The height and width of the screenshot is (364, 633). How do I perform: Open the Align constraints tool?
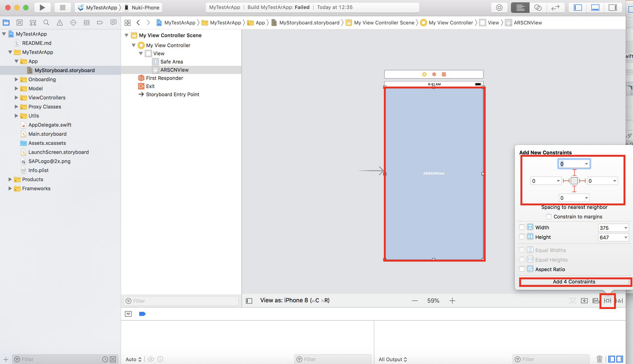tap(596, 300)
